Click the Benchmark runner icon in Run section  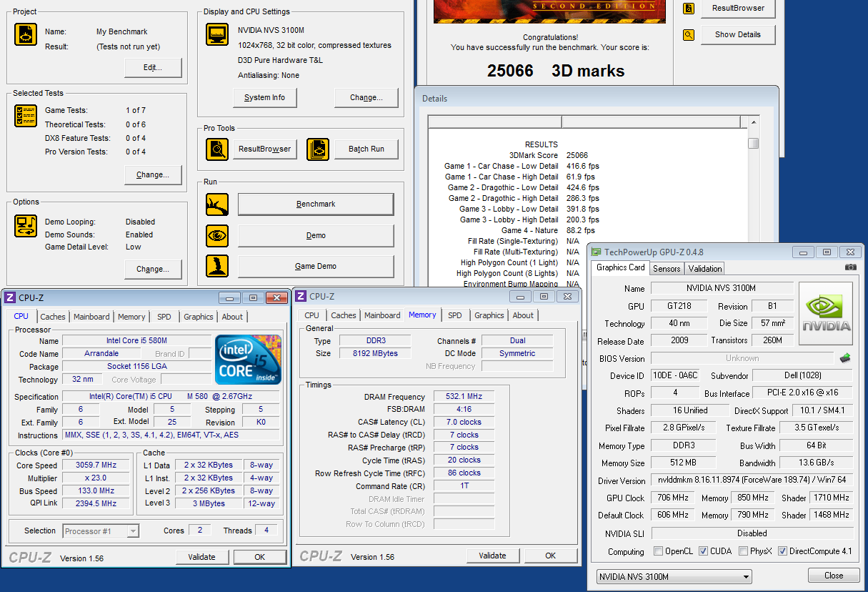[x=217, y=204]
